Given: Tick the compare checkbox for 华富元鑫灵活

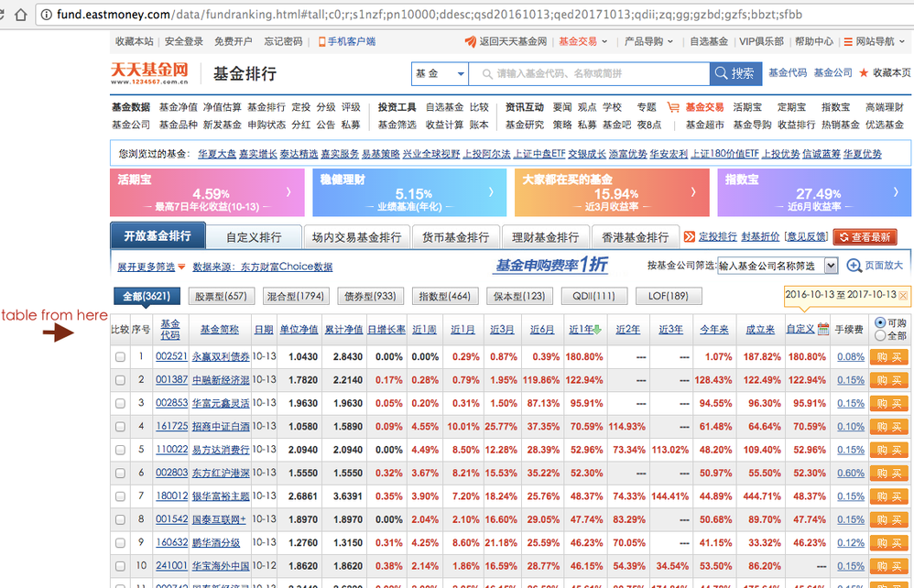Looking at the screenshot, I should tap(120, 403).
